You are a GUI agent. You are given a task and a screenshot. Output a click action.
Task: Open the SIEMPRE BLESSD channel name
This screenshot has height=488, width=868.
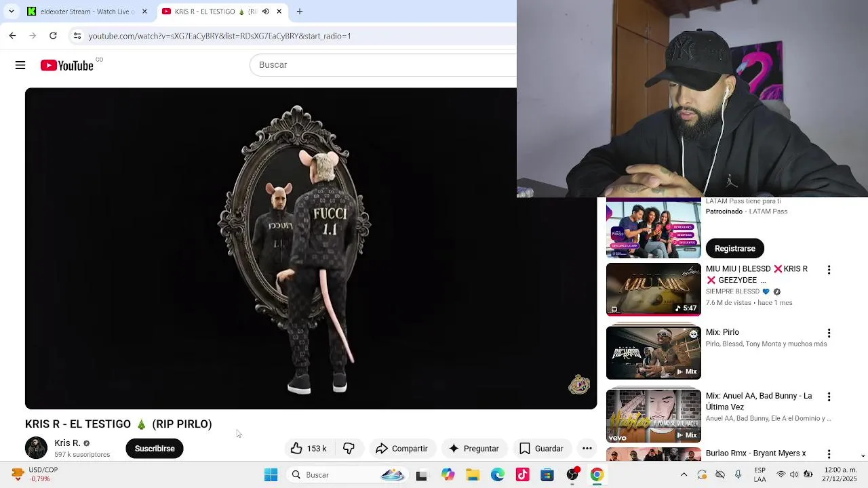click(732, 291)
